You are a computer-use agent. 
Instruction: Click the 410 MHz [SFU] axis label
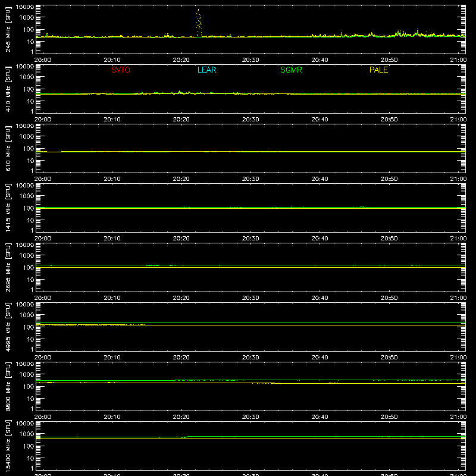[8, 89]
